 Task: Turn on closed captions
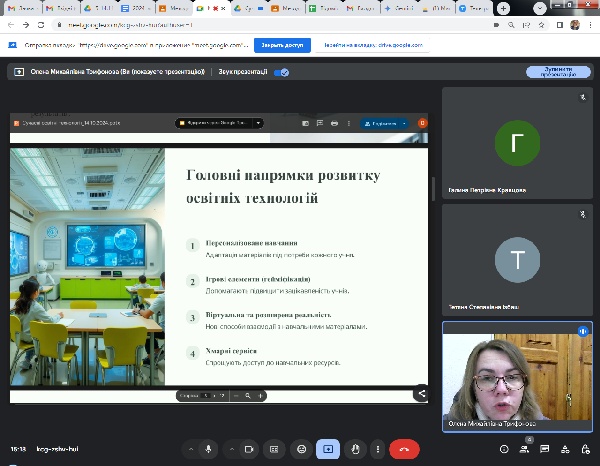click(275, 450)
